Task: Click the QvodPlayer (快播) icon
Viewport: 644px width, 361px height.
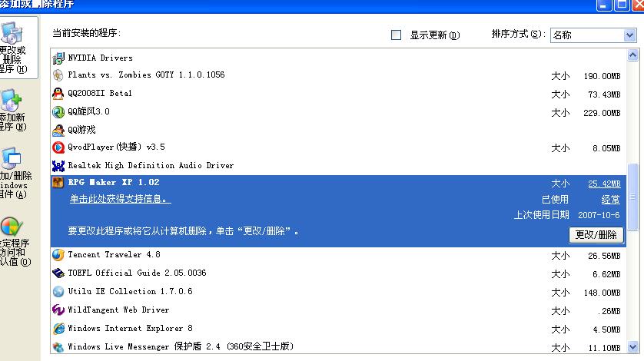Action: click(58, 147)
